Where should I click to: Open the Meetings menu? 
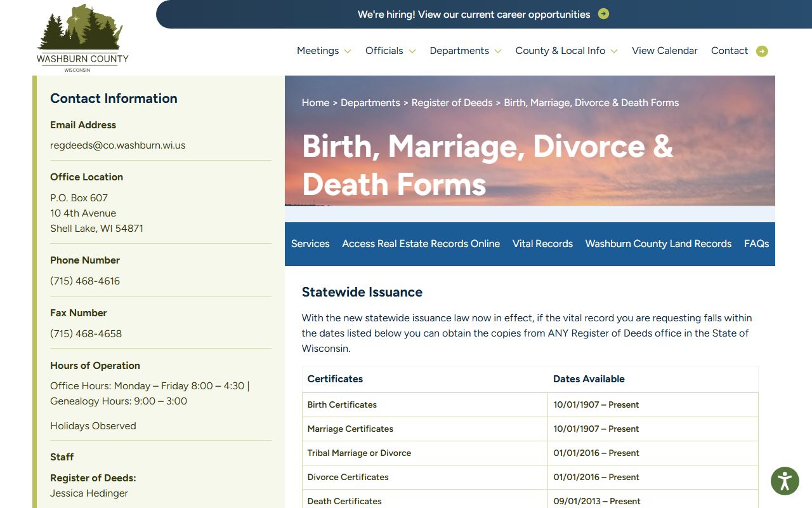tap(318, 51)
